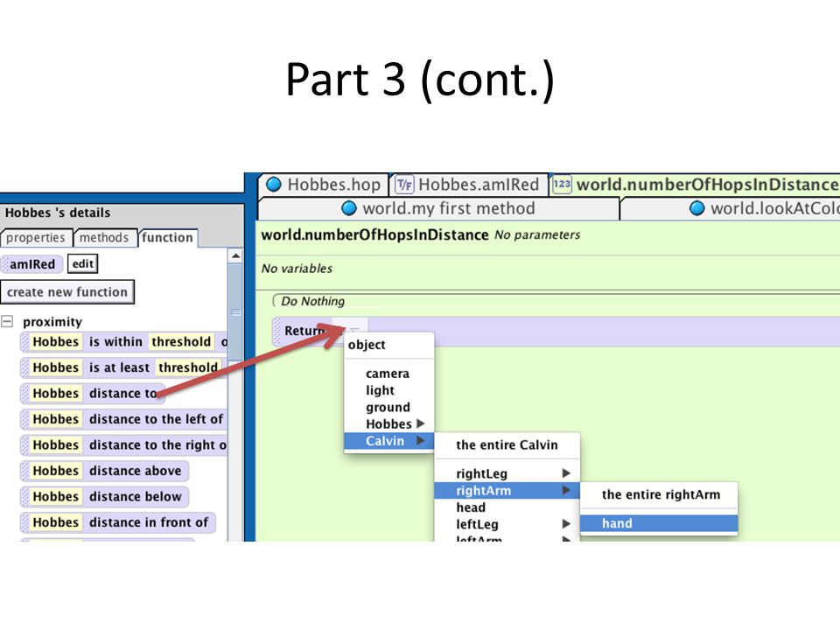The height and width of the screenshot is (630, 840).
Task: Select the Hobbes distance below tile
Action: point(104,496)
